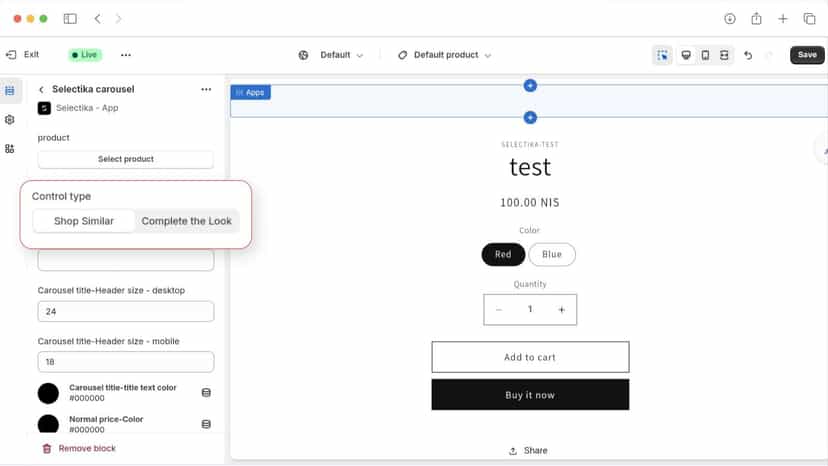Image resolution: width=828 pixels, height=466 pixels.
Task: Open the theme actions ellipsis menu
Action: [x=126, y=55]
